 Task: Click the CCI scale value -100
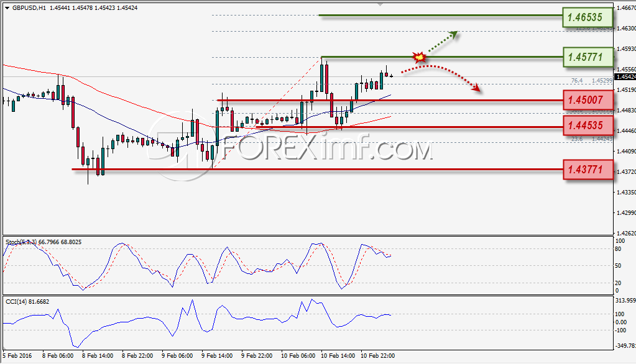(621, 330)
